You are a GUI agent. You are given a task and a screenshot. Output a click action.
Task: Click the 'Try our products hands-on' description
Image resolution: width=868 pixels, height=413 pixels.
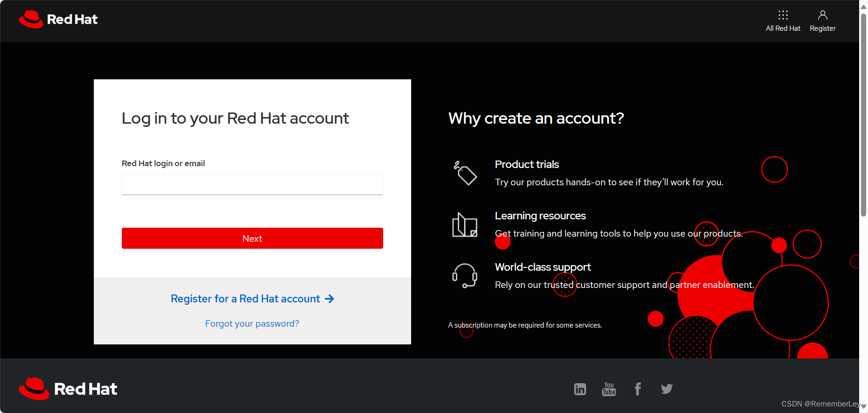(x=609, y=182)
